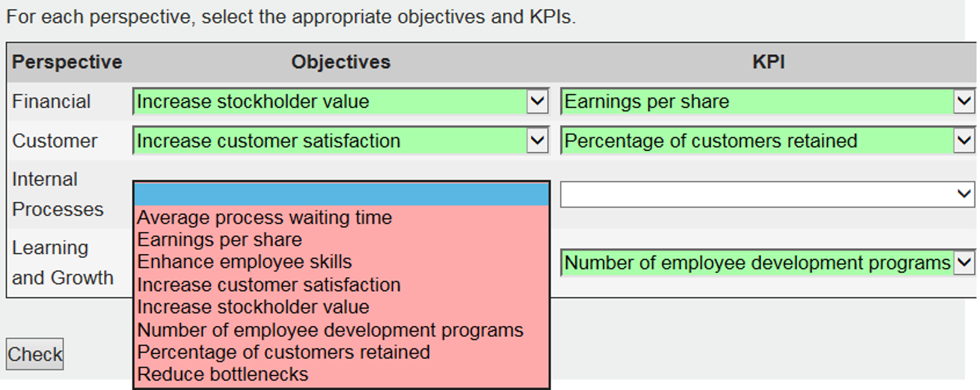Open the Financial objectives dropdown arrow
The height and width of the screenshot is (390, 980).
[x=537, y=101]
